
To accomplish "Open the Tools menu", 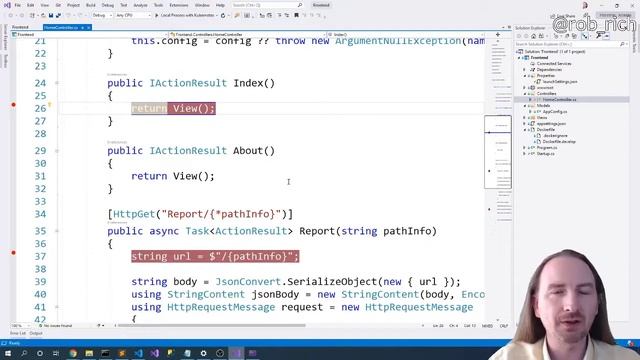I will click(x=158, y=5).
